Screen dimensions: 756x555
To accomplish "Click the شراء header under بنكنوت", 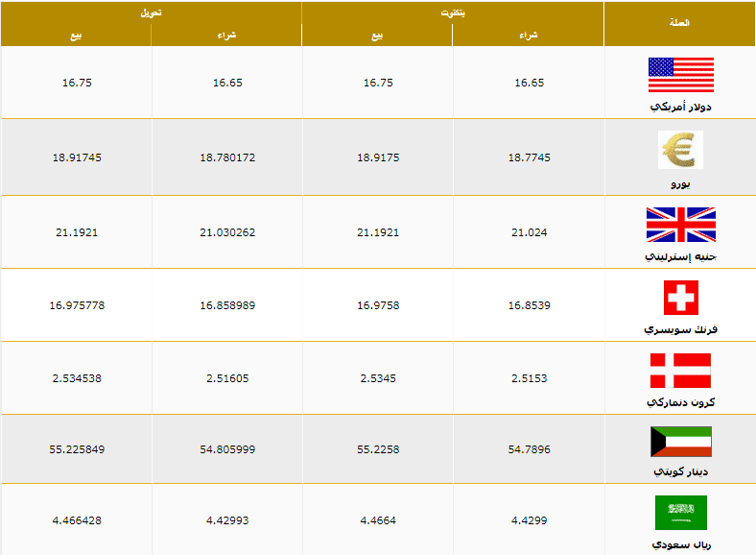I will tap(529, 36).
